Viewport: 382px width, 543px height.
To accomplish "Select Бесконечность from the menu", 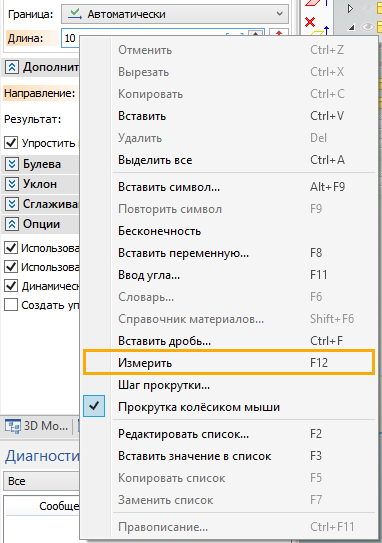I will coord(229,231).
